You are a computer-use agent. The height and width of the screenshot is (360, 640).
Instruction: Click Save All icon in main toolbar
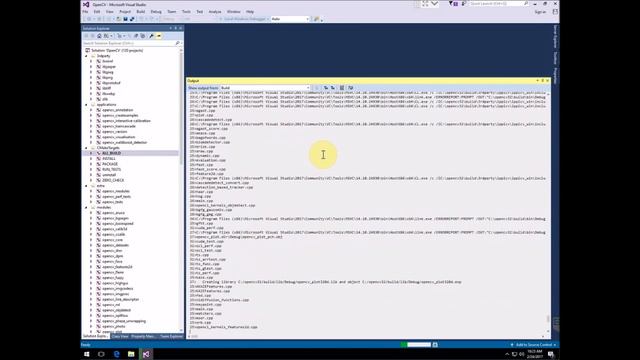click(x=132, y=19)
